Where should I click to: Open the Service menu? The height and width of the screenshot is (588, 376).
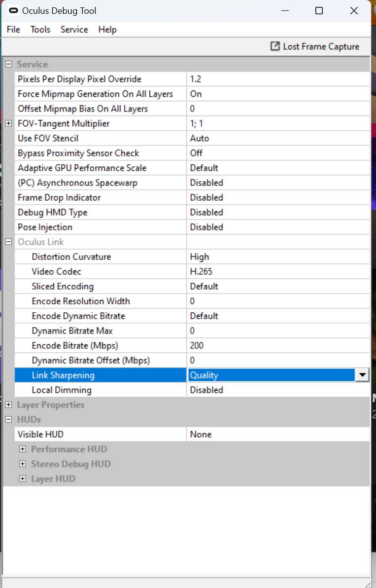coord(74,30)
